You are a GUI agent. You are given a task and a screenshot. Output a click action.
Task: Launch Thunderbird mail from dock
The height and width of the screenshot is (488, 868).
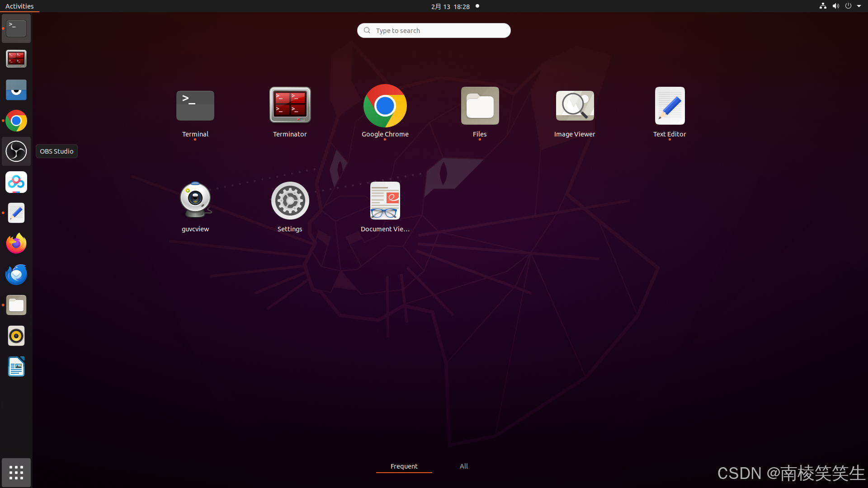point(16,274)
